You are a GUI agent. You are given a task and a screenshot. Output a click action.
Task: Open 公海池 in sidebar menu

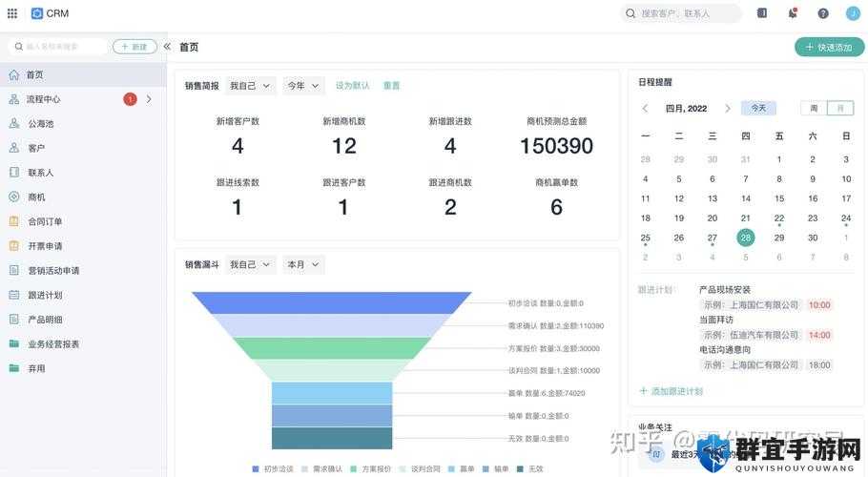83,123
